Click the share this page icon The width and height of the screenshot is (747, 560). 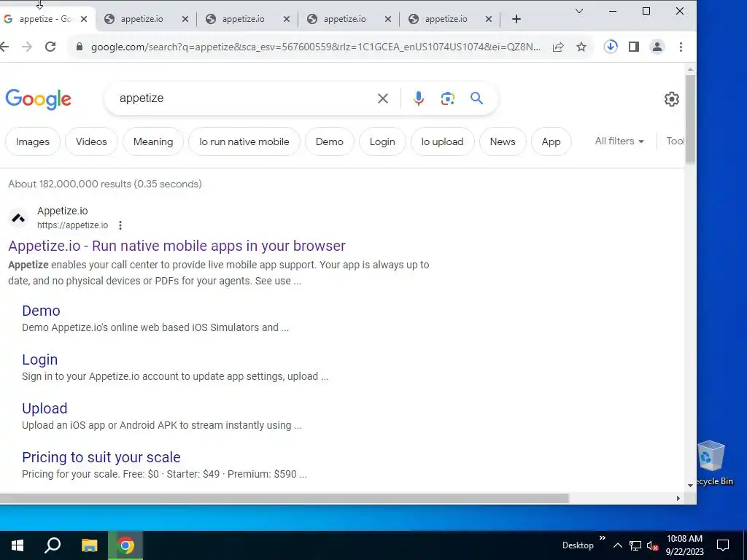point(558,47)
